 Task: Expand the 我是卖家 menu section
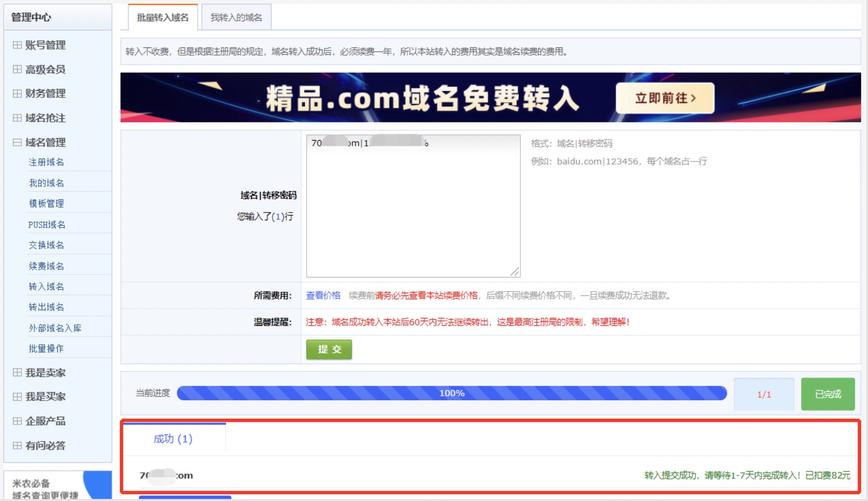tap(40, 373)
